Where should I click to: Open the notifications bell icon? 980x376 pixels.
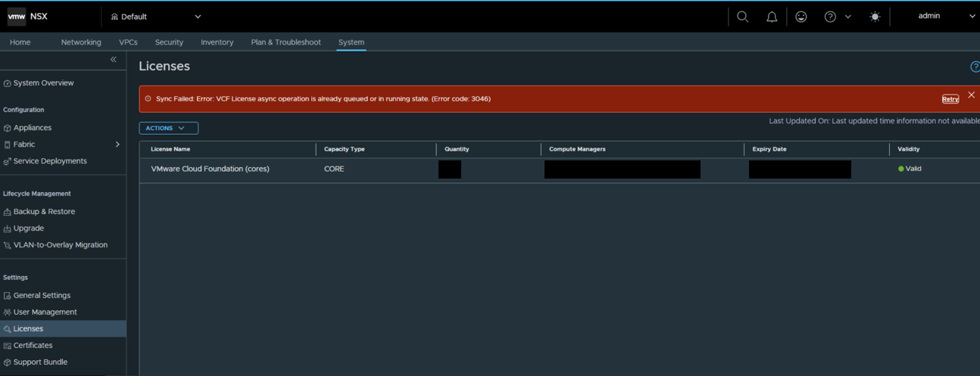772,17
